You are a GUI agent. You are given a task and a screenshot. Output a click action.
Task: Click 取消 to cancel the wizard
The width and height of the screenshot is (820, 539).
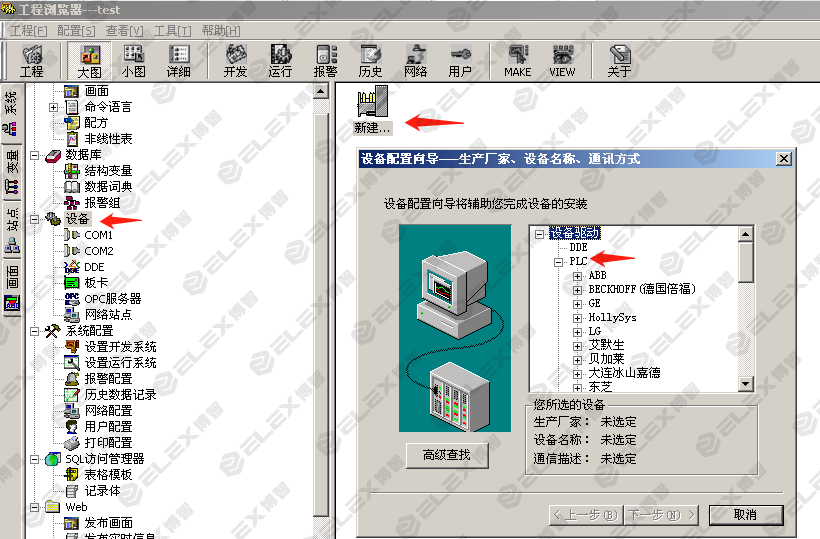click(745, 515)
